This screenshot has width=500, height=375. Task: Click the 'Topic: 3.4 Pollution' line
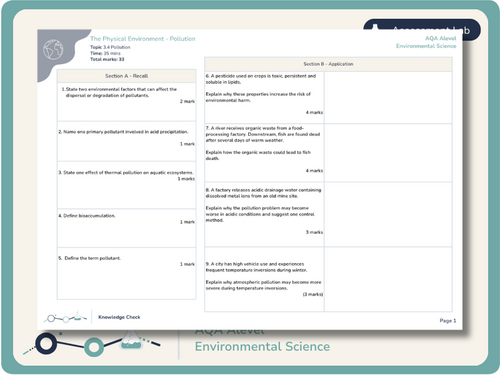110,47
